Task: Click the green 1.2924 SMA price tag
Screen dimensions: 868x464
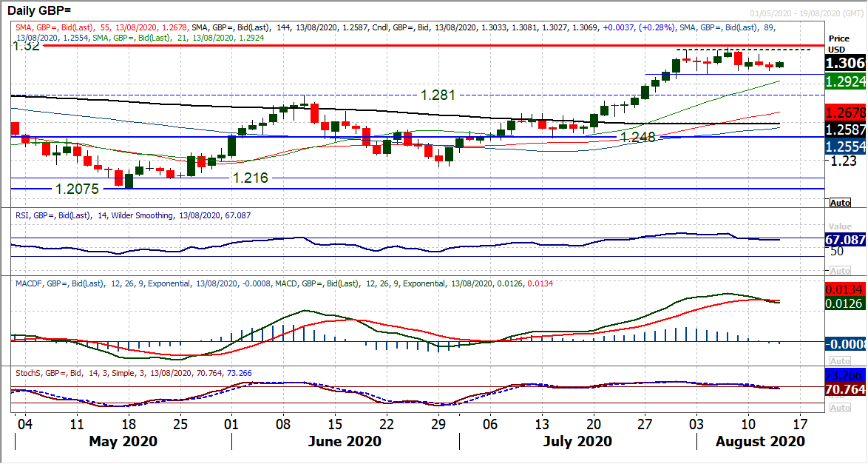Action: [846, 81]
